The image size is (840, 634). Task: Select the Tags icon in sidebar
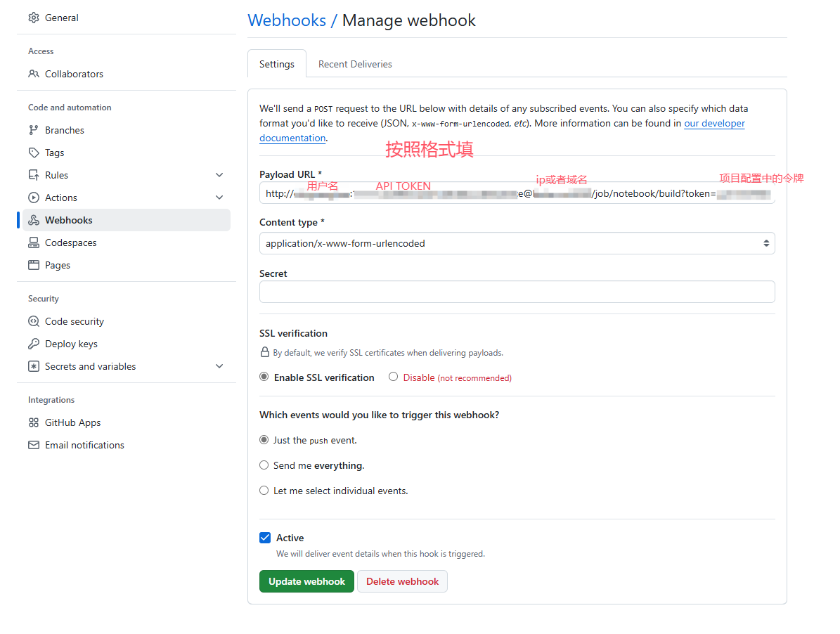pos(34,153)
